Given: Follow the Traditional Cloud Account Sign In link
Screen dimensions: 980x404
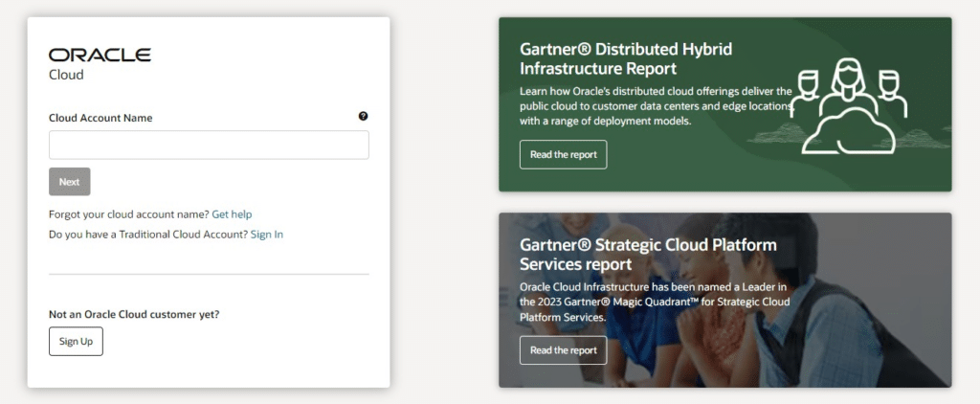Looking at the screenshot, I should 267,235.
